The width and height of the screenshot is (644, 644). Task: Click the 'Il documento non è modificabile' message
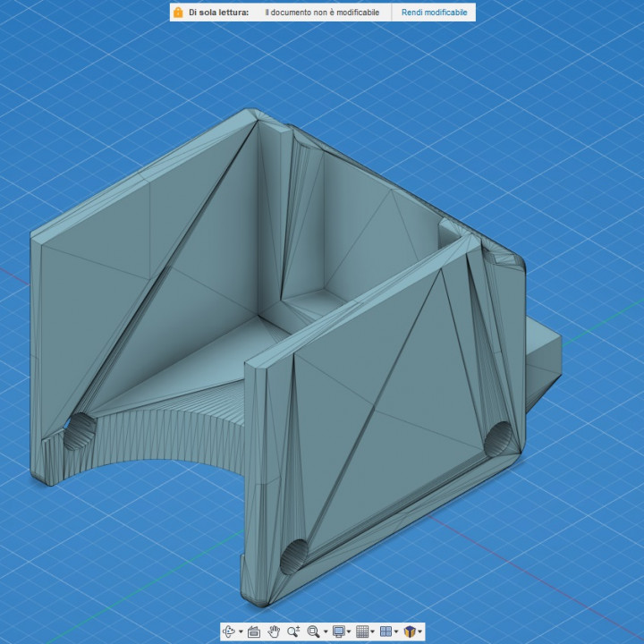pos(322,13)
